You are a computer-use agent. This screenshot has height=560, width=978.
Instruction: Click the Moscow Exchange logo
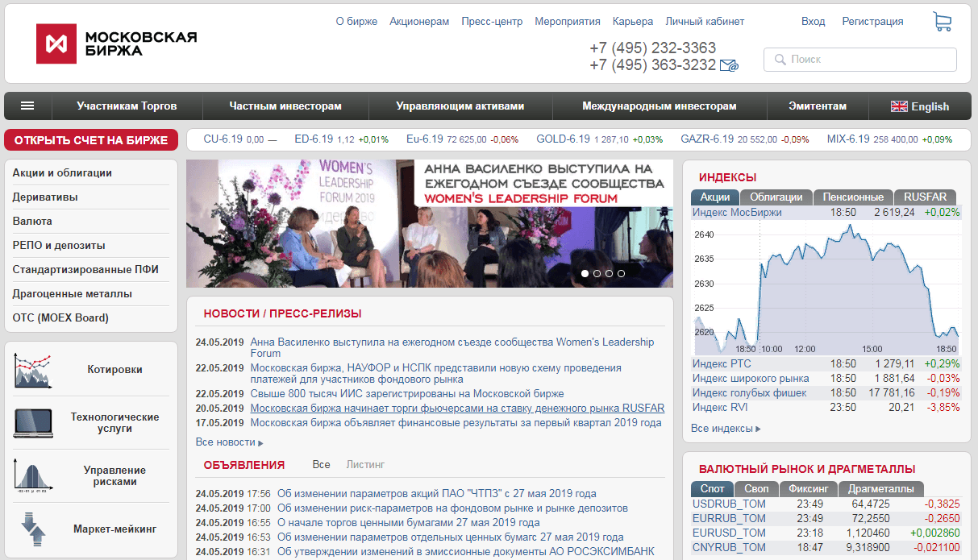coord(116,44)
